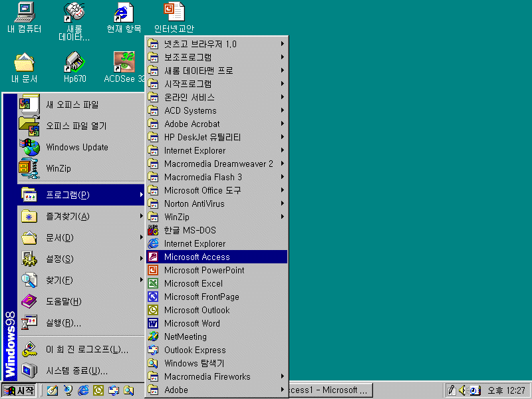
Task: Switch to the Access1 - Microsoft taskbar button
Action: coord(331,390)
